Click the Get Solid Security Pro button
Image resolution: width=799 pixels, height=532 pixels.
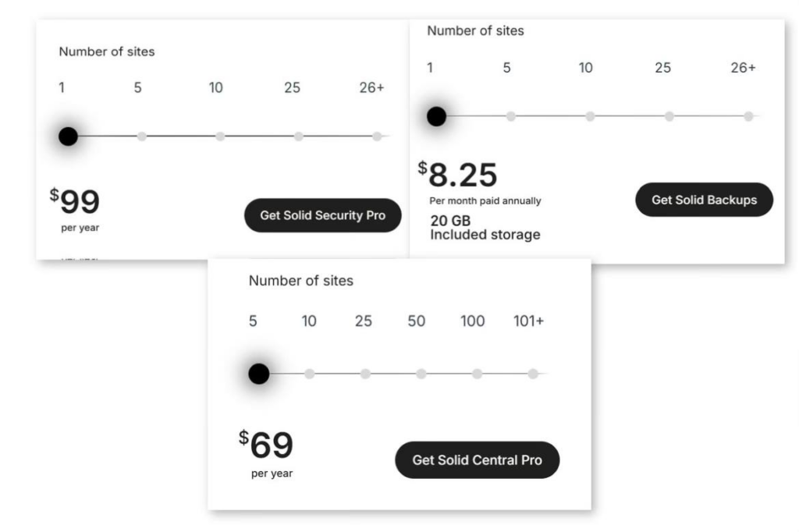(x=322, y=215)
